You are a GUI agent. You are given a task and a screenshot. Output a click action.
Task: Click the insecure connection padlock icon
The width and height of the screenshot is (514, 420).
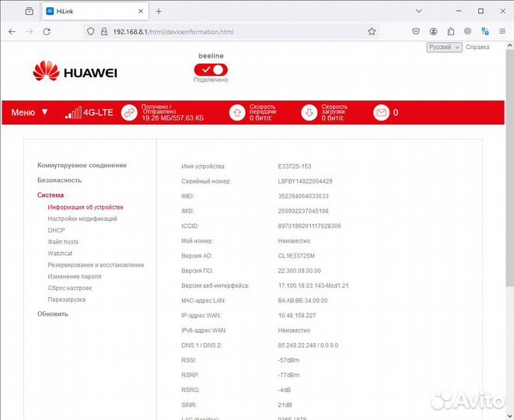(104, 31)
